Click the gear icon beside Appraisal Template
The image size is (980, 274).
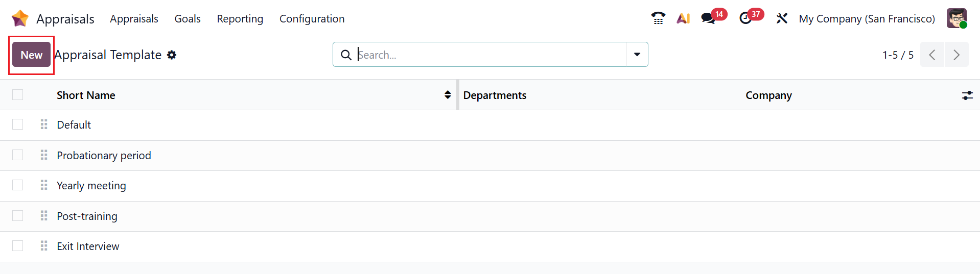click(x=172, y=55)
